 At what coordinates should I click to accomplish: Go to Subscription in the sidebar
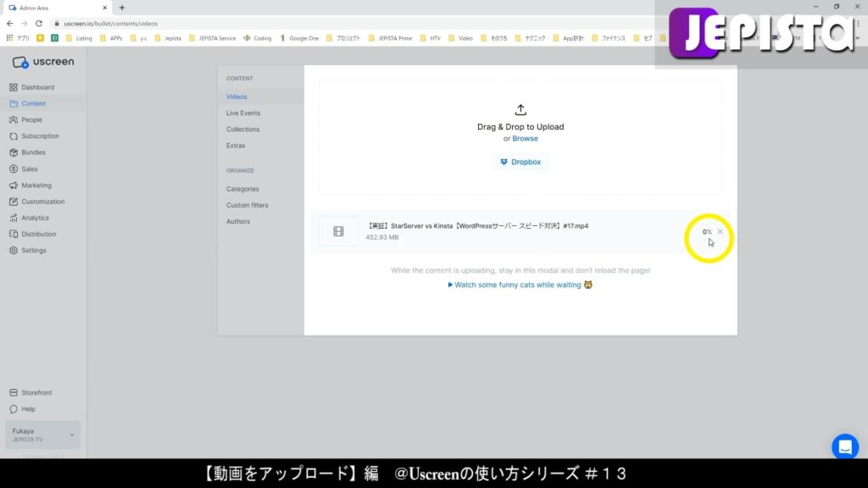(x=34, y=136)
